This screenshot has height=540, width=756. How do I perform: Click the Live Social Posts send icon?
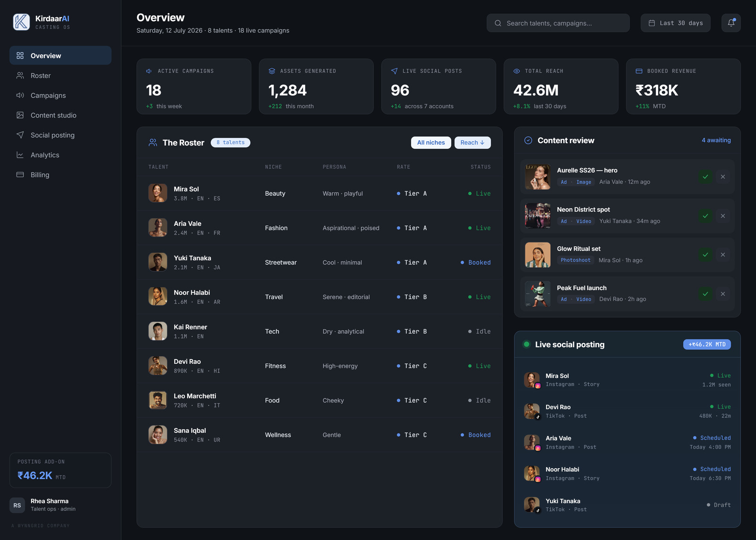click(394, 71)
